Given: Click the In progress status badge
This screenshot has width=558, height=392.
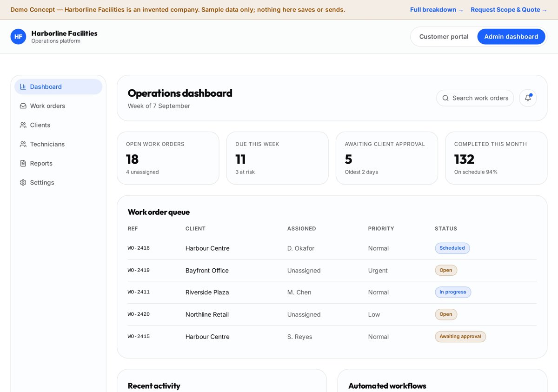Looking at the screenshot, I should (x=453, y=292).
